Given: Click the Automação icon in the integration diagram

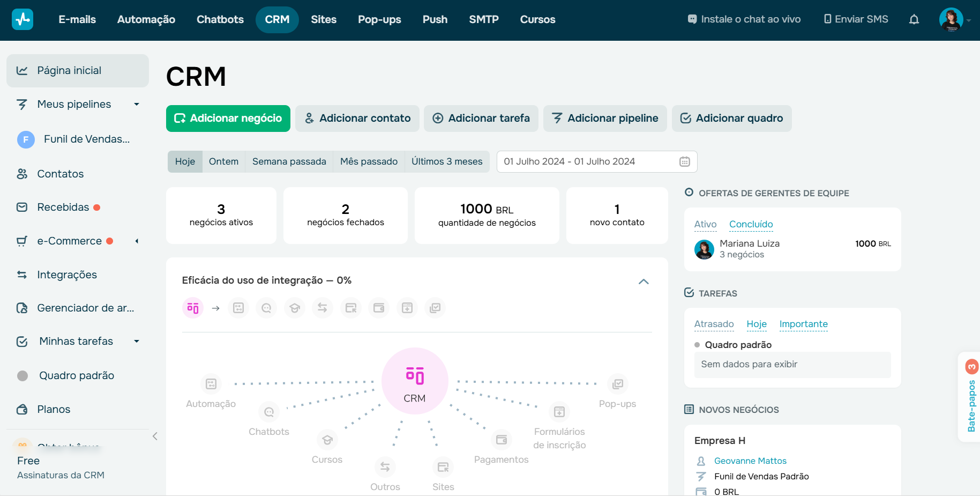Looking at the screenshot, I should (211, 384).
